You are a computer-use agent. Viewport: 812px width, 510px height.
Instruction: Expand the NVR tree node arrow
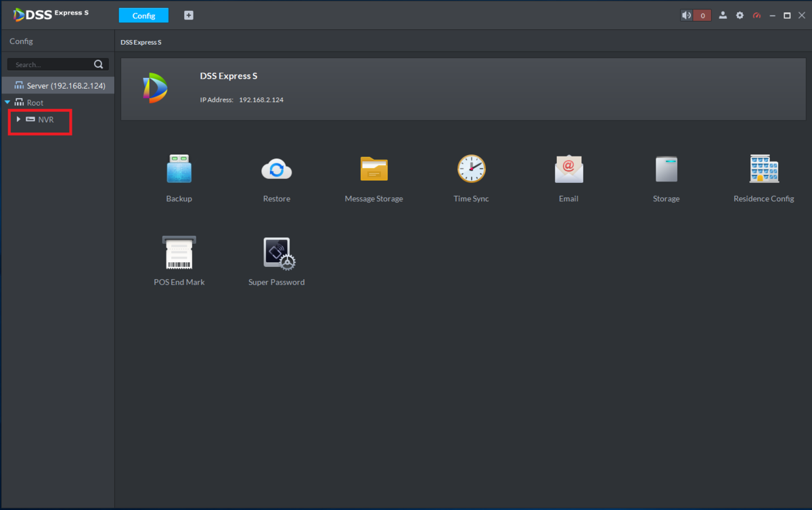pyautogui.click(x=18, y=119)
